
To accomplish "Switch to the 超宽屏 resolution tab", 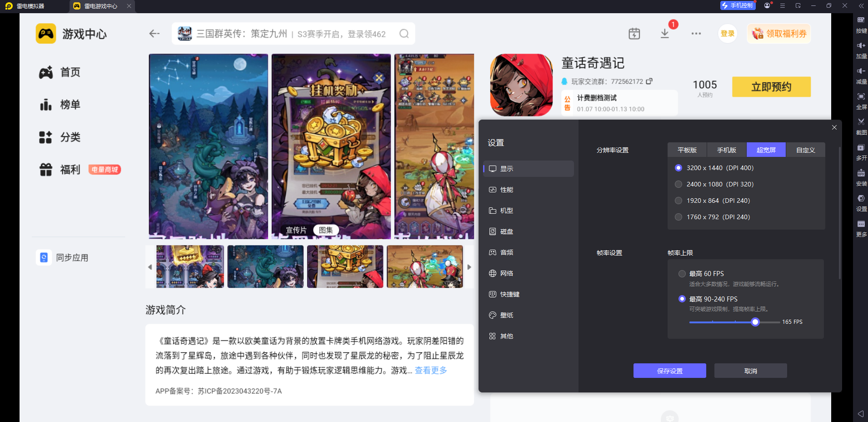I will tap(766, 150).
